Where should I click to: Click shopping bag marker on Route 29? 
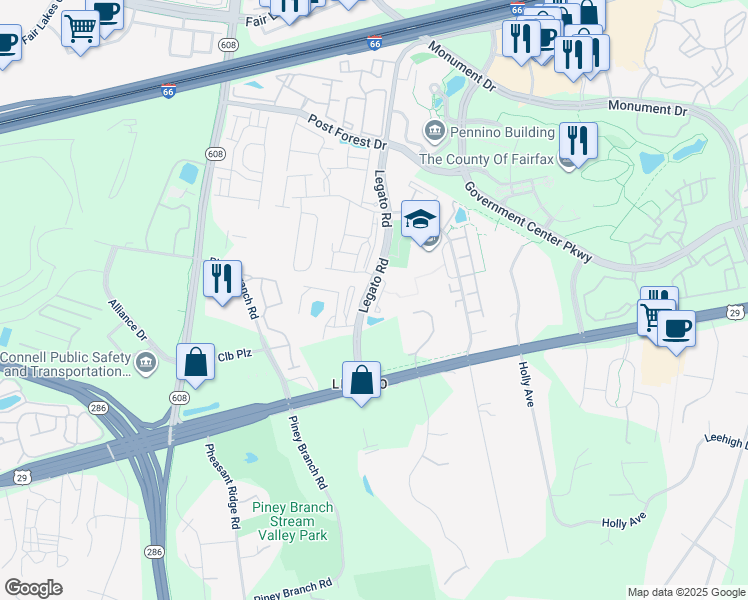[362, 382]
